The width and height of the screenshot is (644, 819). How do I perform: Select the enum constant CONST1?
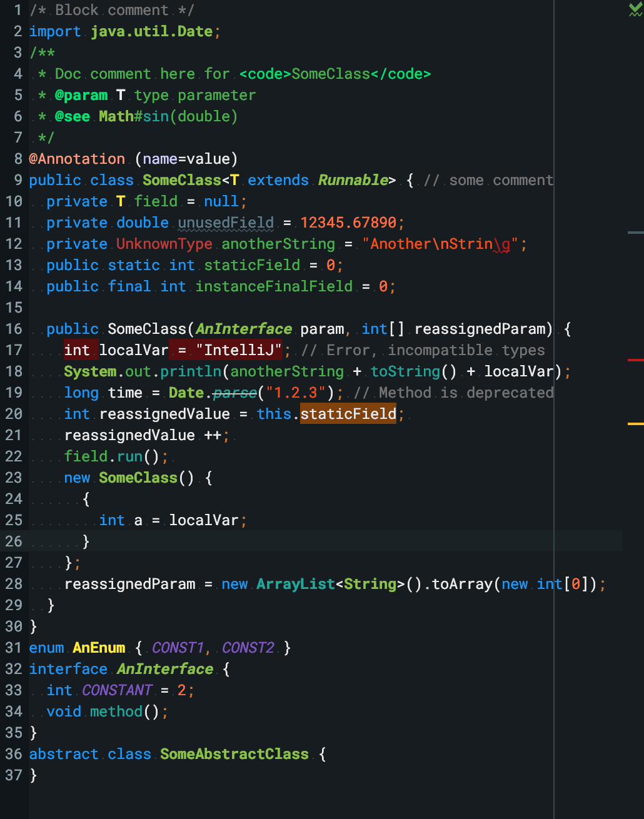coord(179,647)
